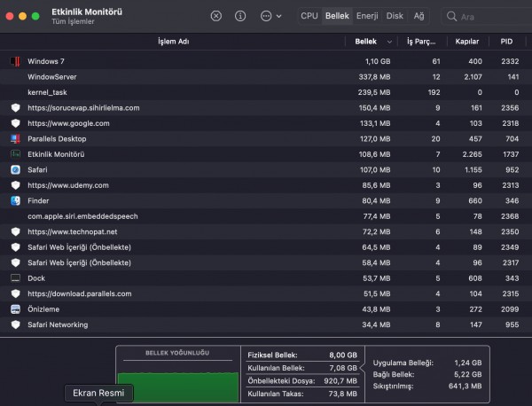Image resolution: width=532 pixels, height=406 pixels.
Task: Toggle Bellek column sort direction arrow
Action: (x=389, y=42)
